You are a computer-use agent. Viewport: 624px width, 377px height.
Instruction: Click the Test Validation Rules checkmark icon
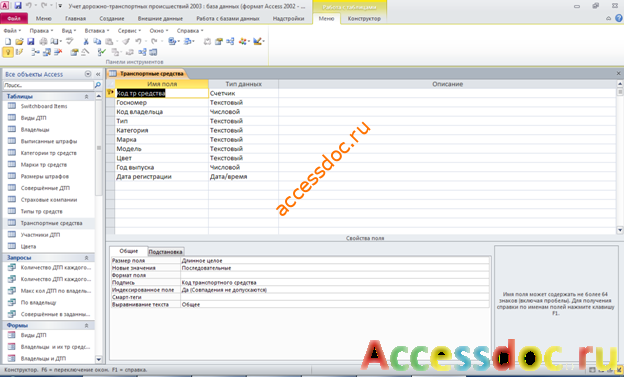101,52
